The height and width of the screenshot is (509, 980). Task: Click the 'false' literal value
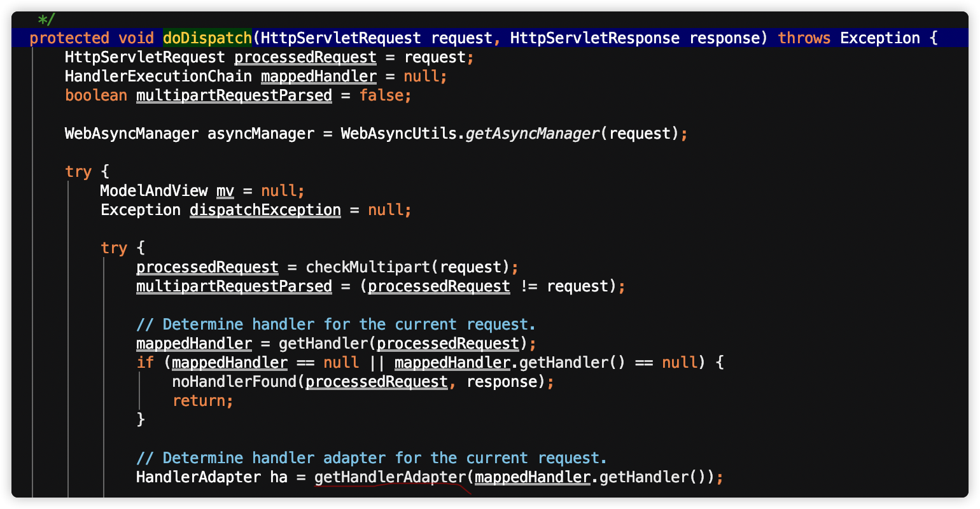(x=381, y=95)
